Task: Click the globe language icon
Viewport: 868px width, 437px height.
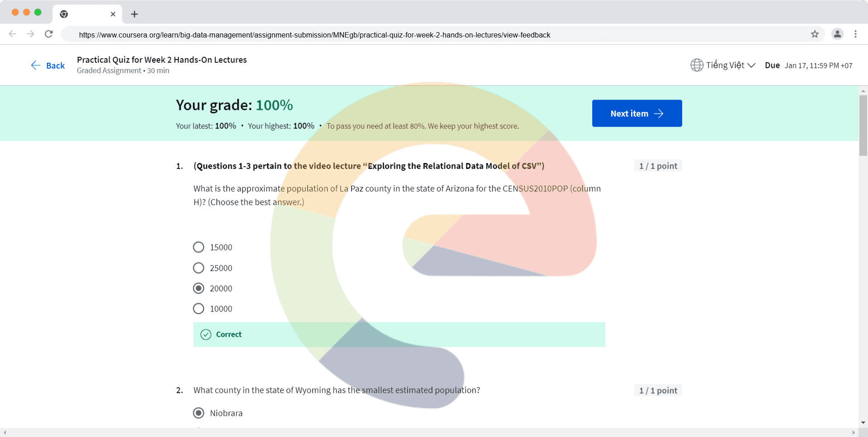Action: tap(697, 65)
